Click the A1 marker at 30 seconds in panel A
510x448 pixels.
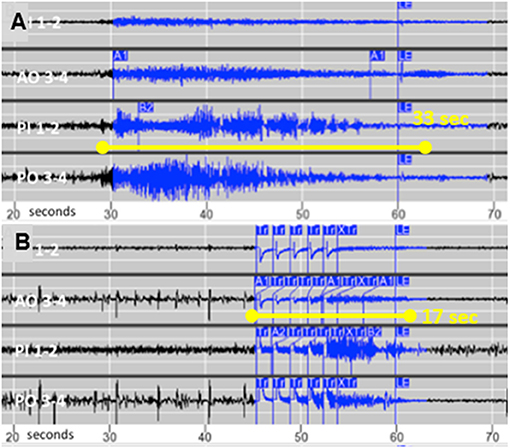[120, 56]
